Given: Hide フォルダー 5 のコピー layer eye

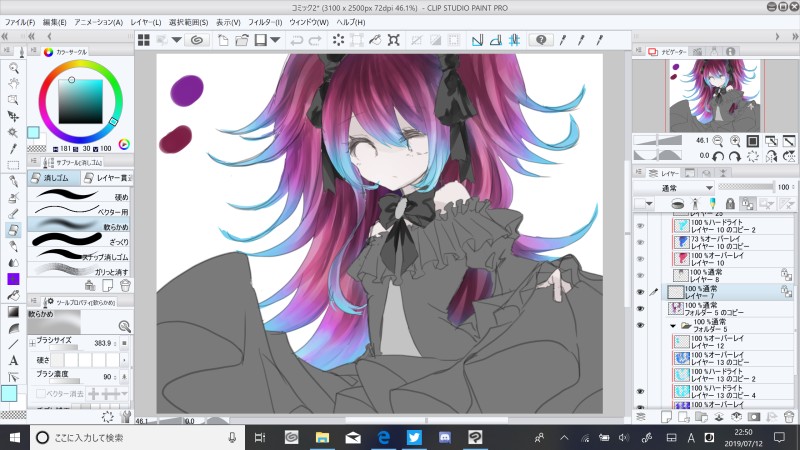Looking at the screenshot, I should click(640, 309).
